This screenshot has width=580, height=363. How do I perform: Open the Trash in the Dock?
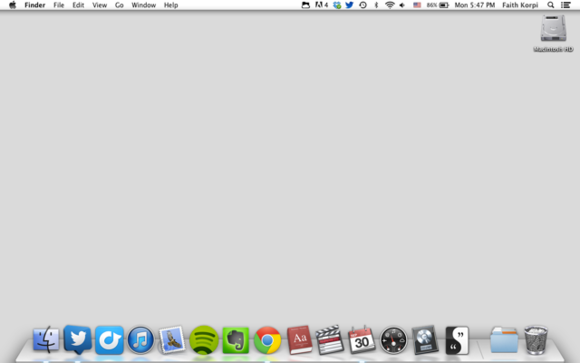click(536, 340)
